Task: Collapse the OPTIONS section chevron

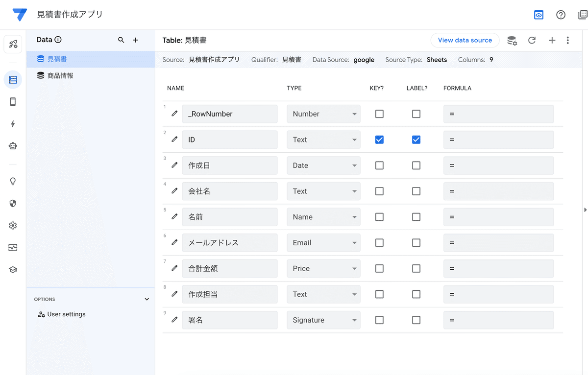Action: click(x=147, y=299)
